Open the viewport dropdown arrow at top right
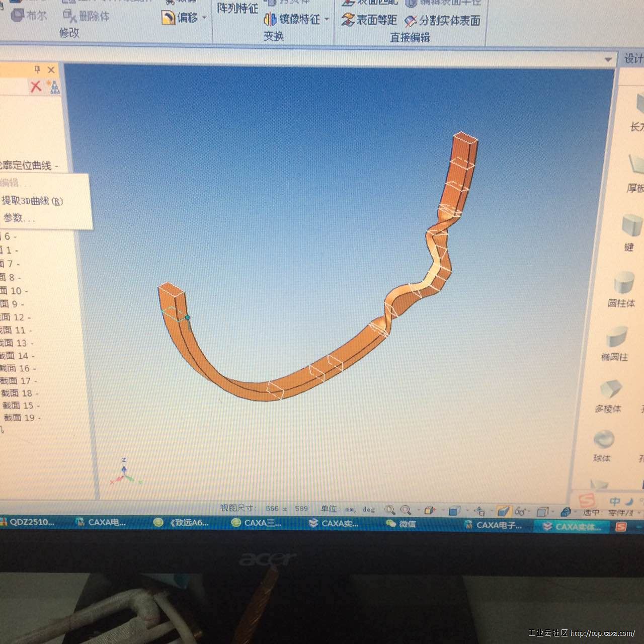This screenshot has width=644, height=644. (608, 60)
